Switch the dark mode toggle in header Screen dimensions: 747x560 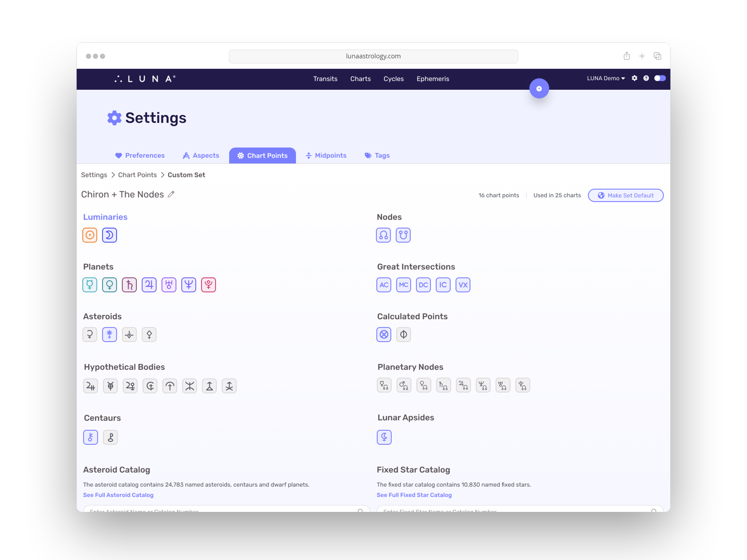pos(659,78)
